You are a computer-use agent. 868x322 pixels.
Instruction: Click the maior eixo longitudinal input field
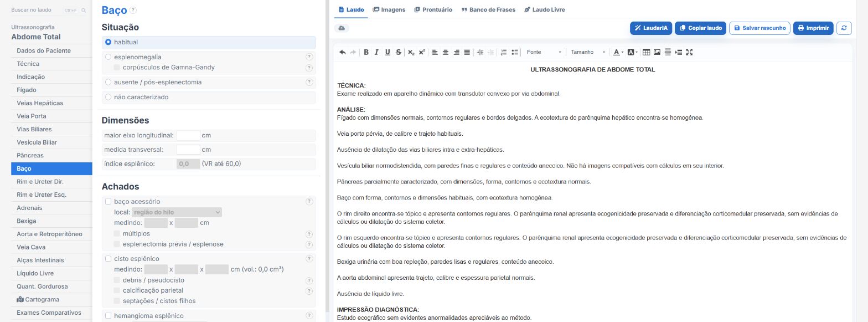[x=188, y=135]
